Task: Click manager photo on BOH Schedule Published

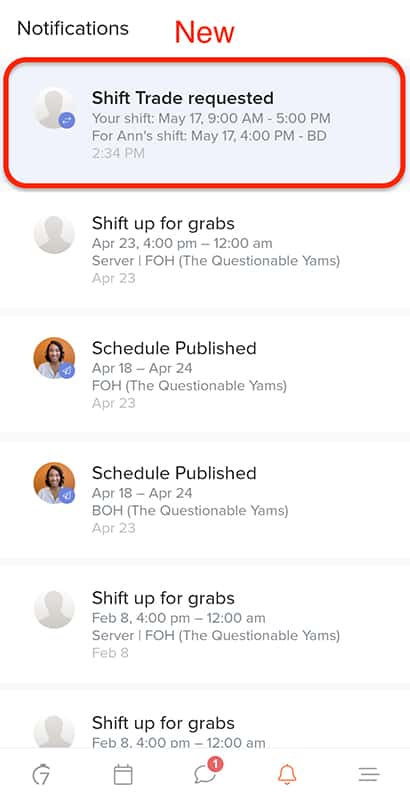Action: pyautogui.click(x=54, y=483)
